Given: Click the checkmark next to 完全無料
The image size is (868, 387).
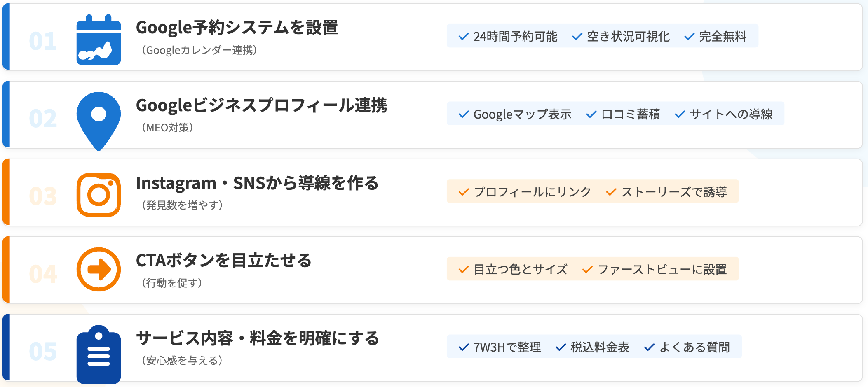Looking at the screenshot, I should [x=689, y=37].
